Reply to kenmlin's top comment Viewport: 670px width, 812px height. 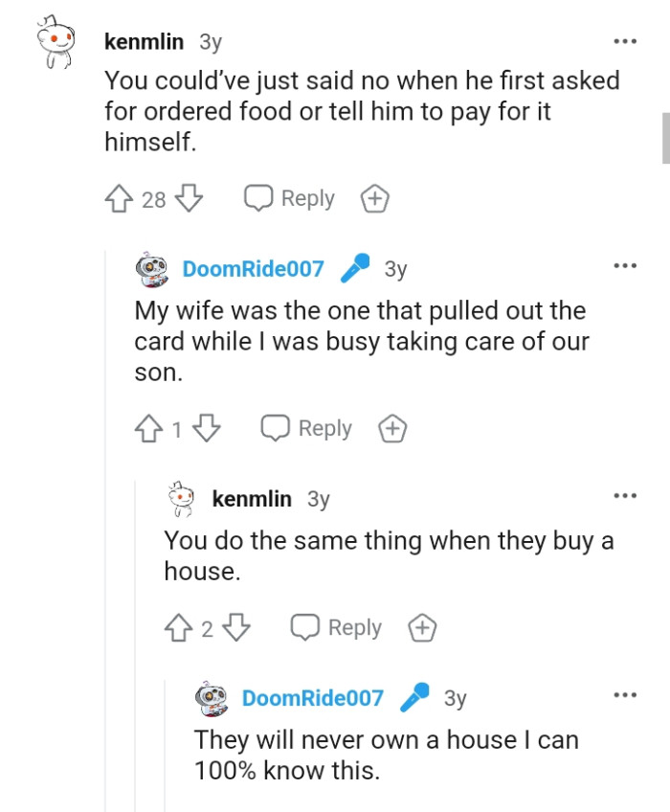pyautogui.click(x=305, y=197)
